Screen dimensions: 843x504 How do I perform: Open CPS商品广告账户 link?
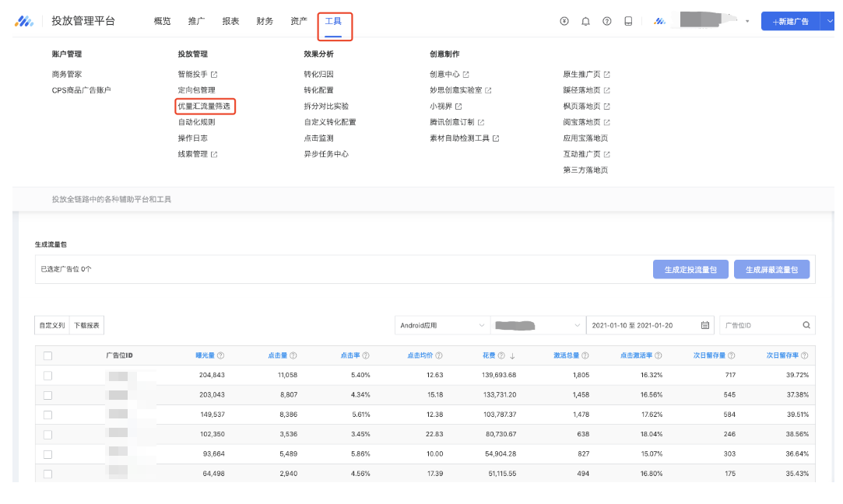click(81, 90)
